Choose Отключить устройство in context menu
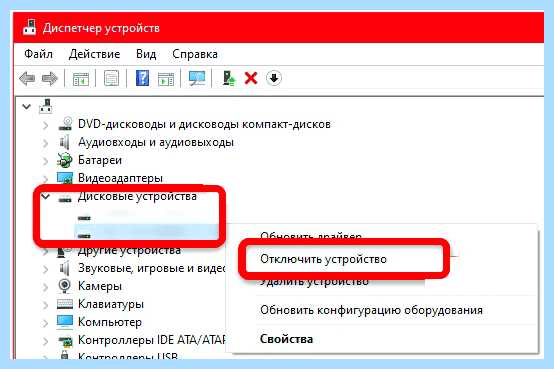Screen dimensions: 554x369 tap(323, 259)
